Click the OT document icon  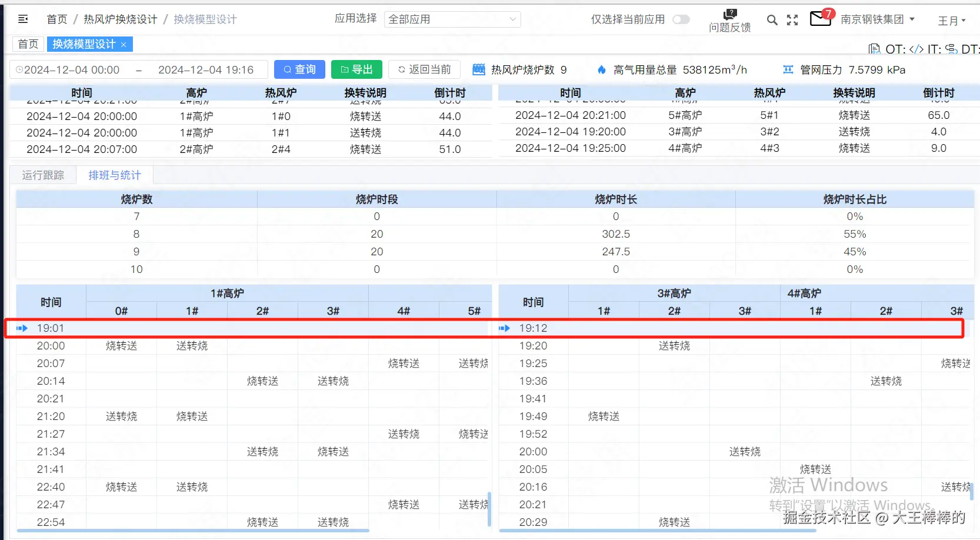point(875,49)
